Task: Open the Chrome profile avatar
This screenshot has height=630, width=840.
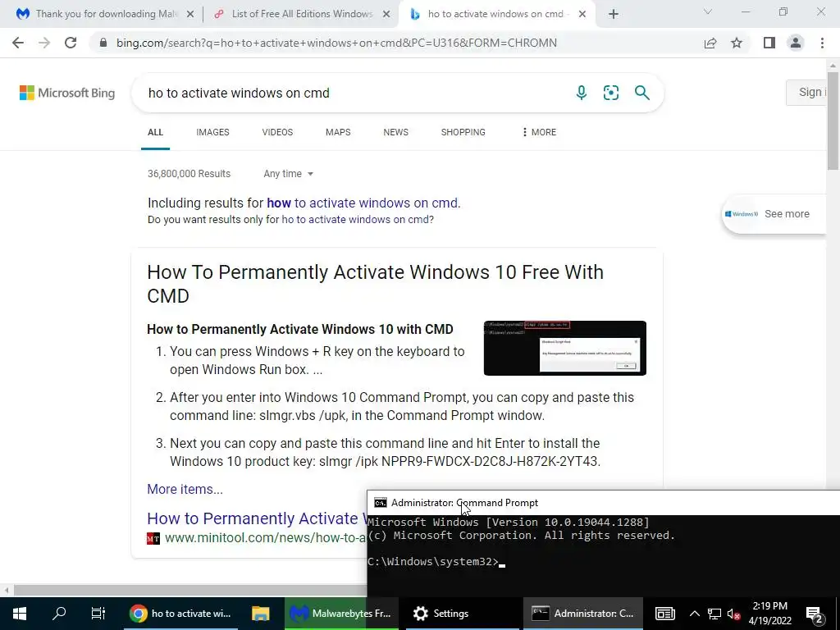Action: click(x=796, y=43)
